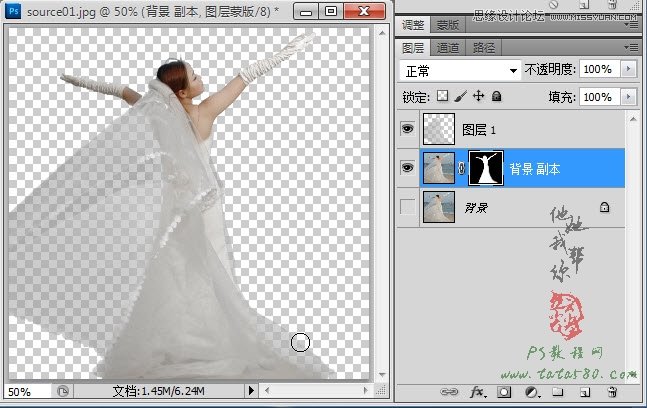This screenshot has width=647, height=408.
Task: Click the 不透明度 value field
Action: (x=599, y=69)
